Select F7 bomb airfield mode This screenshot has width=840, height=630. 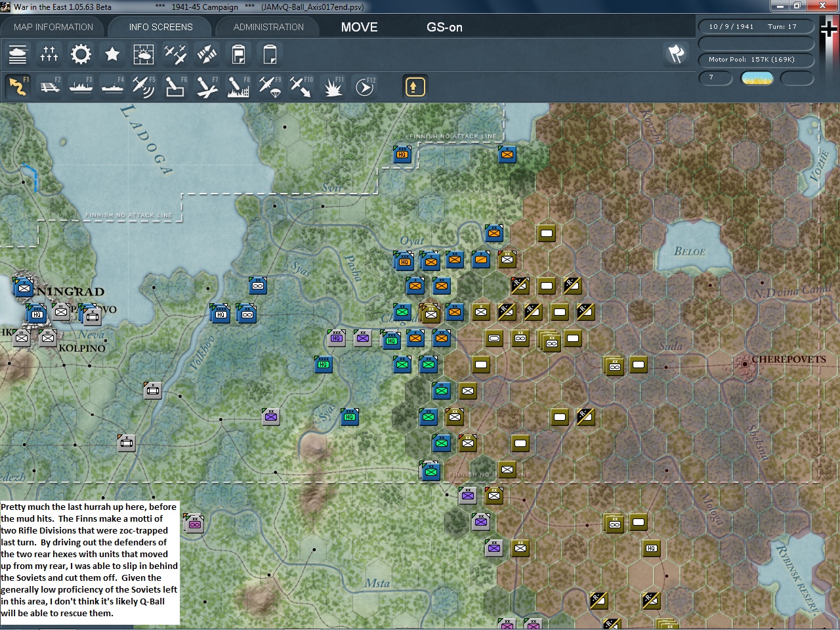(207, 87)
